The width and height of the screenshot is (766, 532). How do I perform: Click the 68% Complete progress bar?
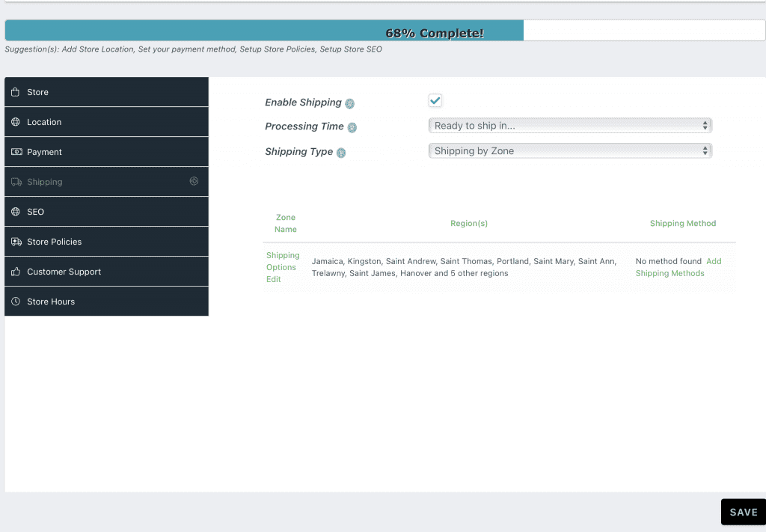(x=385, y=30)
